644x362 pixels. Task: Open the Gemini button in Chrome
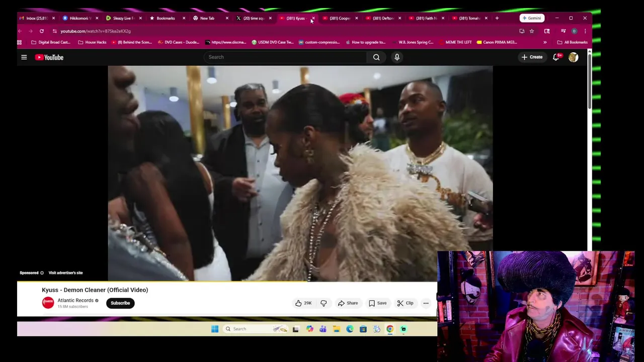click(x=532, y=18)
